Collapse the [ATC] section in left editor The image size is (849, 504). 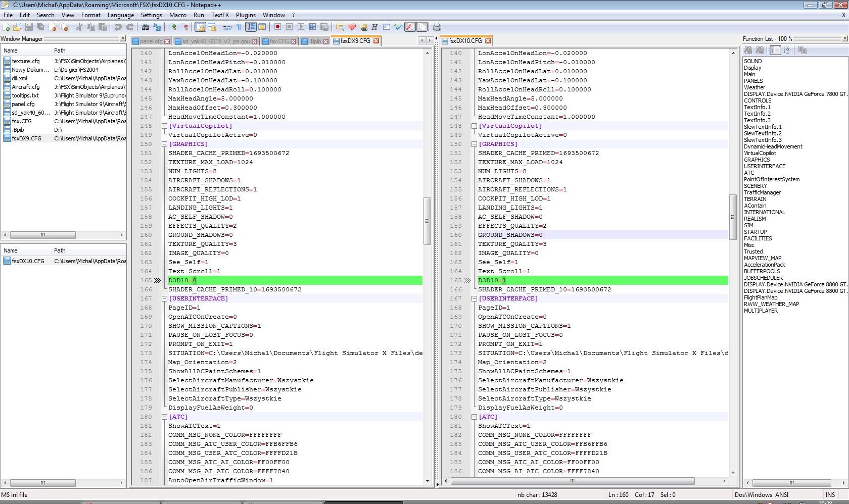[x=164, y=417]
